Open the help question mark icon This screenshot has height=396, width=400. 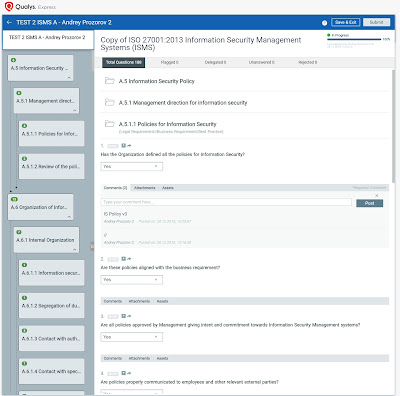(324, 23)
